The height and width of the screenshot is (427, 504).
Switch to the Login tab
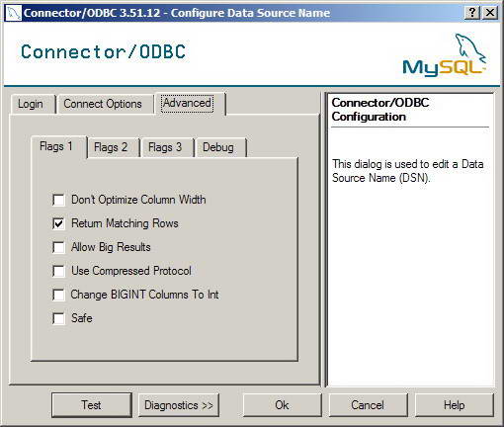point(32,104)
